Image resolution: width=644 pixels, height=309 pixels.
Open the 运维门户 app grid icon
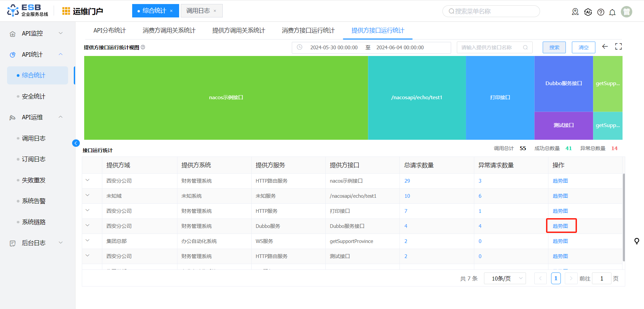pyautogui.click(x=66, y=11)
